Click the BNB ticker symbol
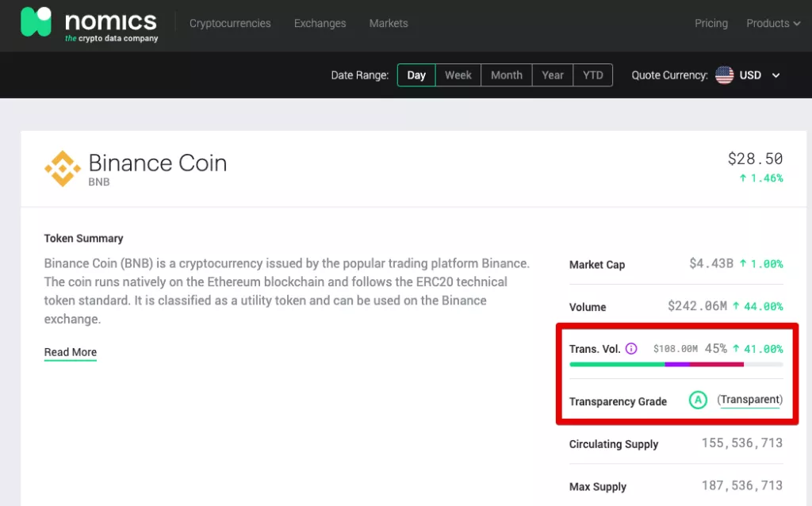Image resolution: width=812 pixels, height=506 pixels. [99, 182]
